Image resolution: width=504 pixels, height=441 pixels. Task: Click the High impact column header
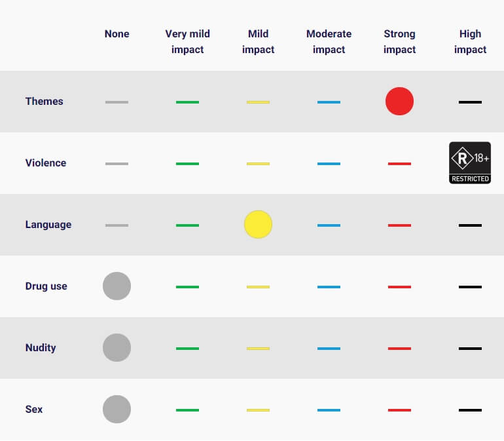[x=470, y=41]
